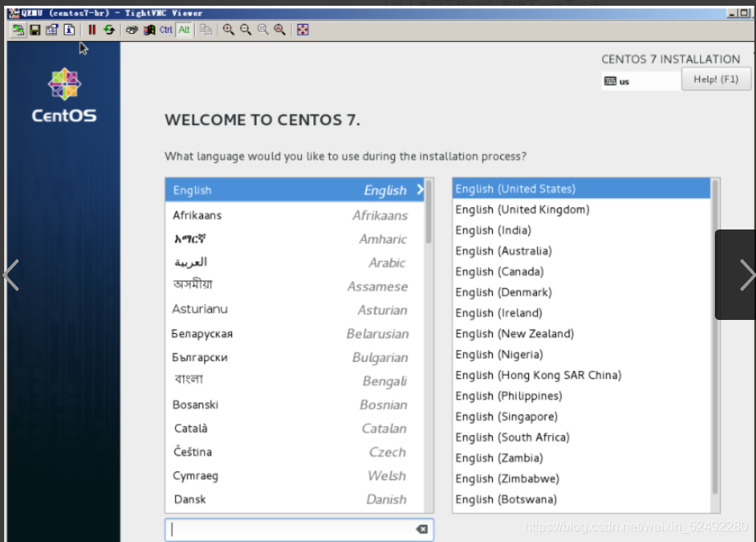
Task: Click the TightVNC title bar app icon
Action: tap(14, 13)
